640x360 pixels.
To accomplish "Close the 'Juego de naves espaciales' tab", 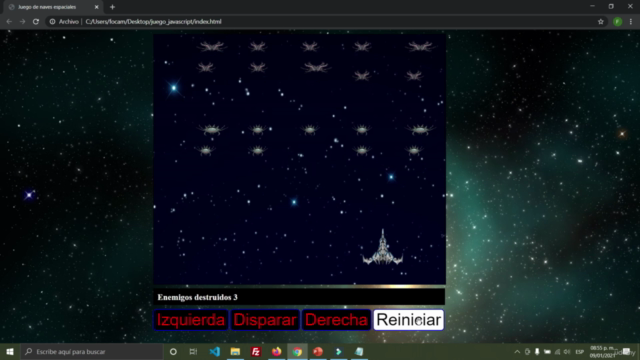I will (x=97, y=7).
